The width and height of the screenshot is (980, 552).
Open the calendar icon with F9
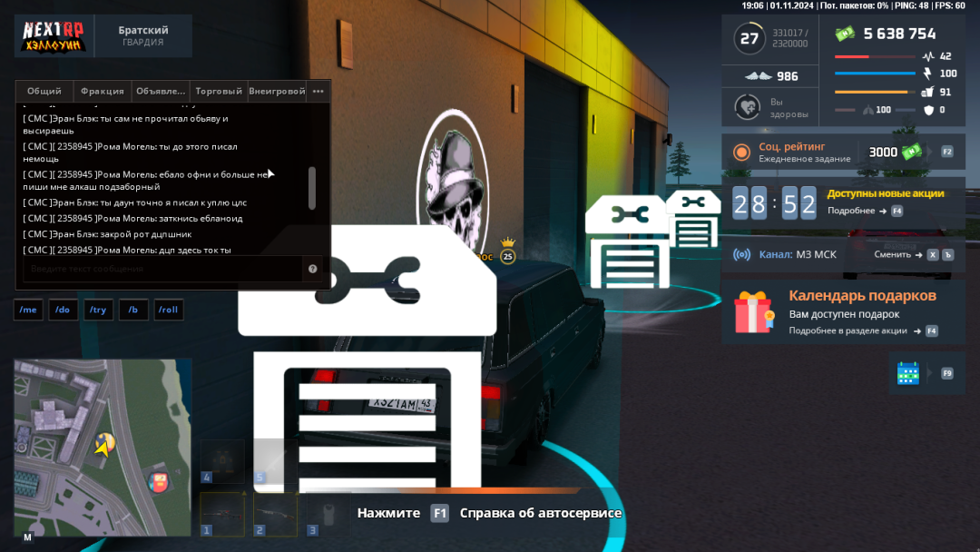(908, 373)
